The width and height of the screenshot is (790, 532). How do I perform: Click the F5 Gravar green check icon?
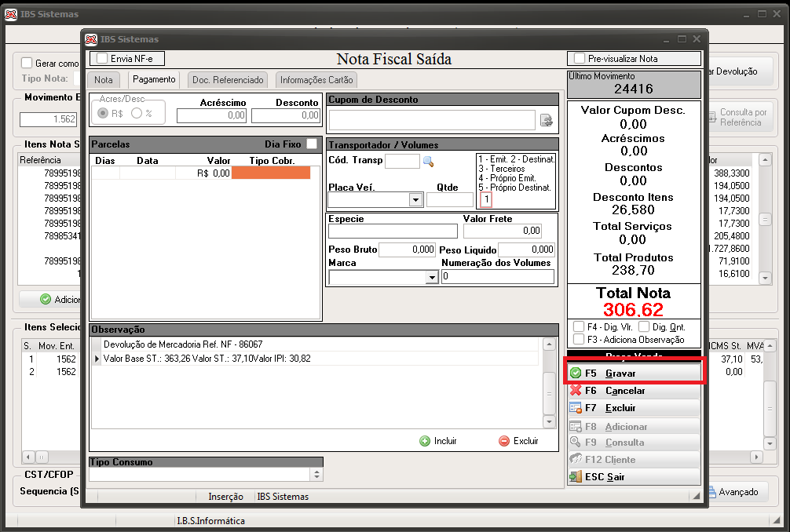(576, 373)
